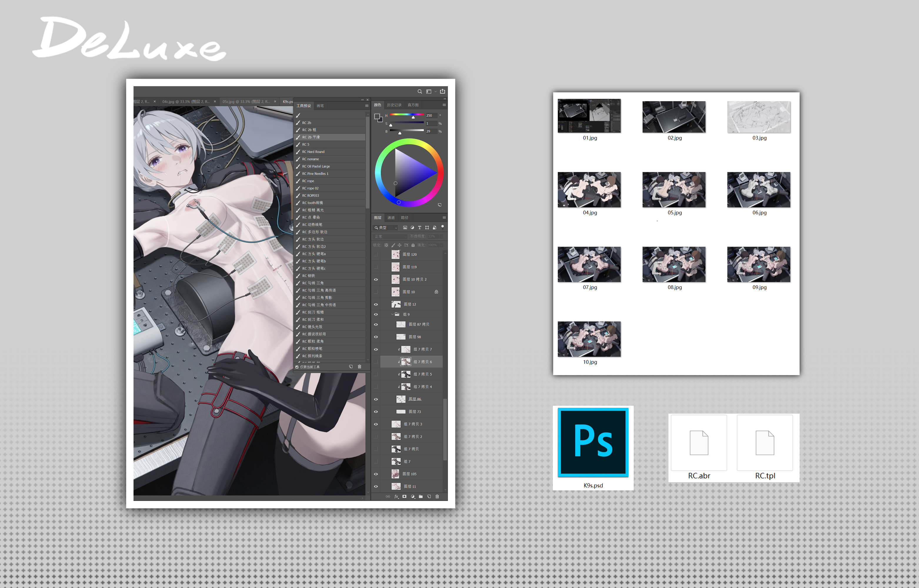
Task: Click the new adjustment layer icon
Action: (413, 497)
